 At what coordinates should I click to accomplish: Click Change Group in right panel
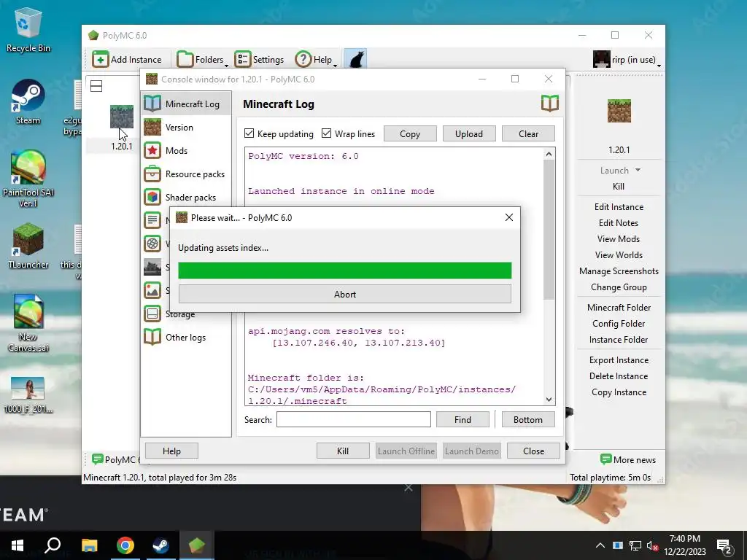point(619,287)
